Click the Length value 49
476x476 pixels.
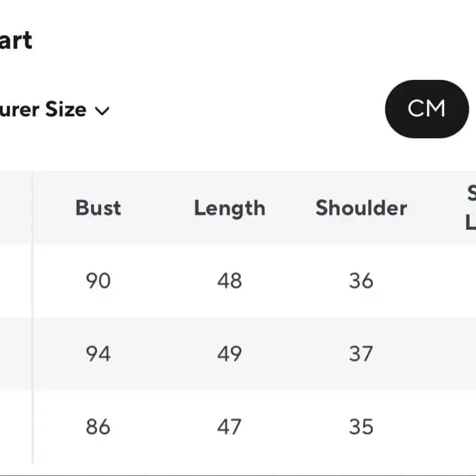pos(229,354)
